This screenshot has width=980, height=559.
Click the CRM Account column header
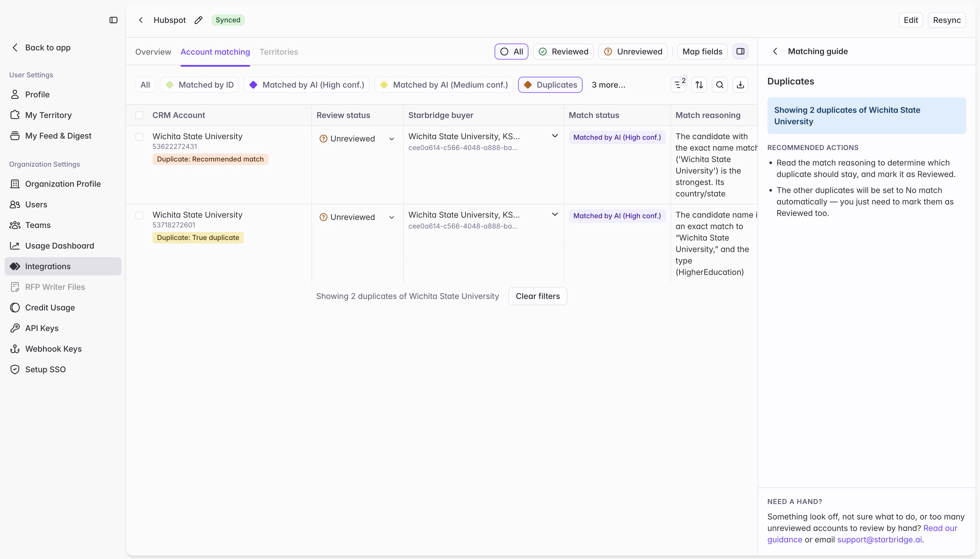tap(179, 115)
